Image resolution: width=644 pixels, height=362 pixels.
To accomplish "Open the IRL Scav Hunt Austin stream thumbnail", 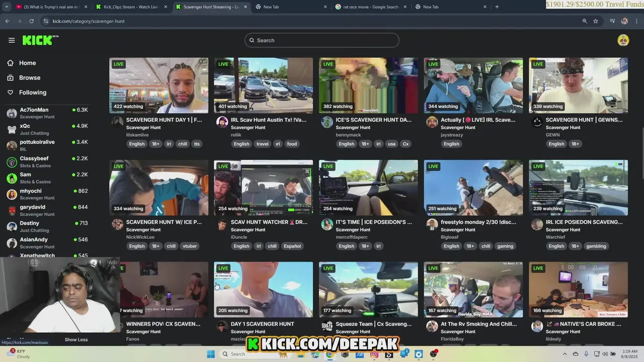I will pos(264,85).
